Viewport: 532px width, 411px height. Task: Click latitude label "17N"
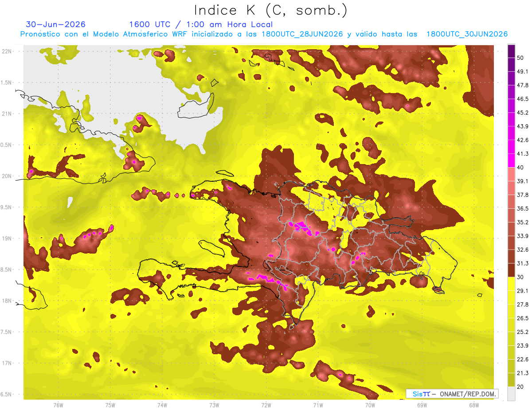7,363
